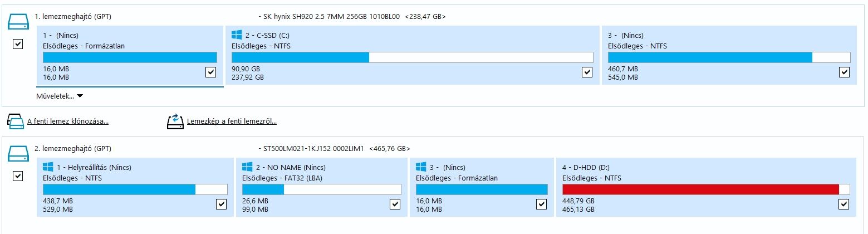This screenshot has width=868, height=234.
Task: Uncheck the D-HDD (D:) partition checkbox
Action: pyautogui.click(x=844, y=204)
